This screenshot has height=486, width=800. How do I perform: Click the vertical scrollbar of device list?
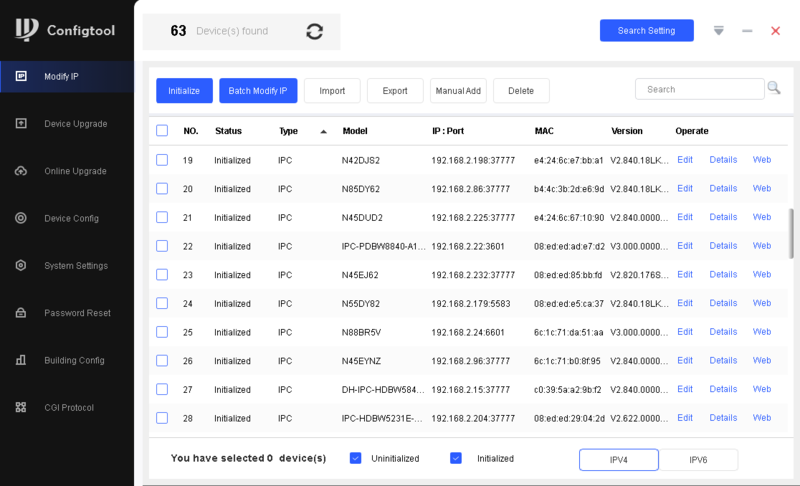coord(791,233)
